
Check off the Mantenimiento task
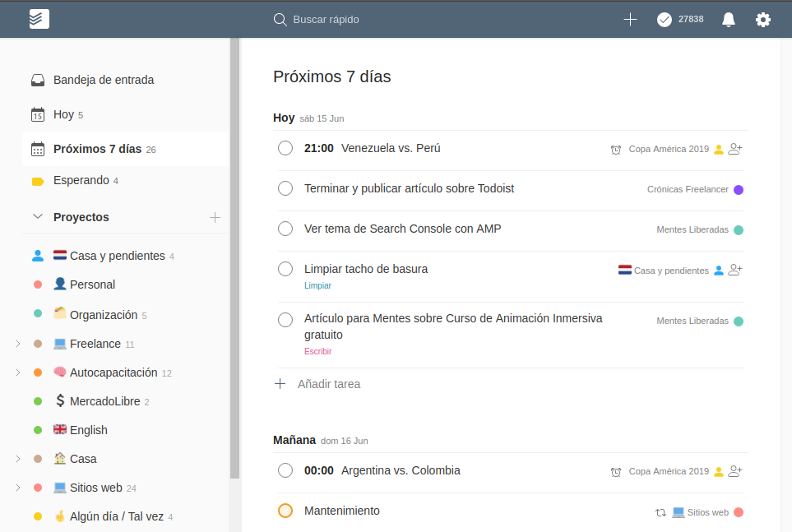(x=285, y=511)
